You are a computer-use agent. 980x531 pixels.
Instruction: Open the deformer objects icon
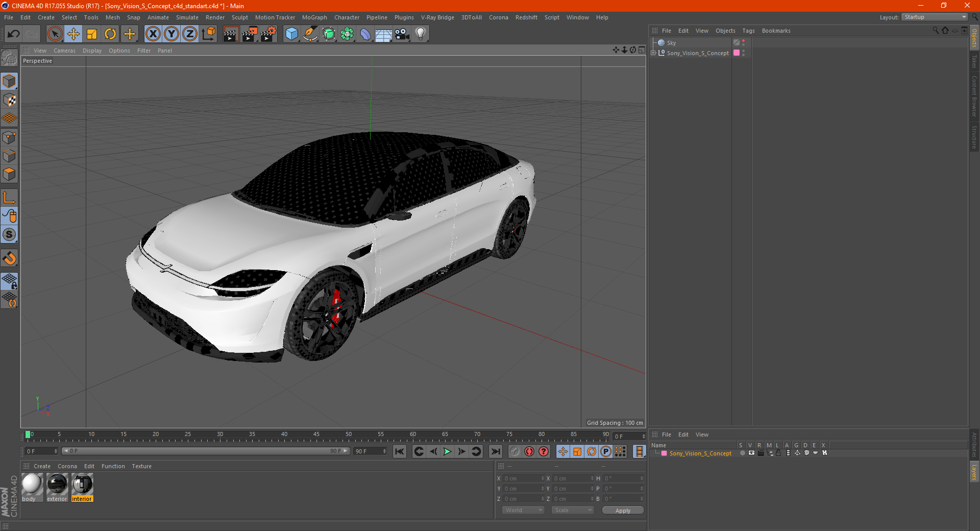point(365,34)
